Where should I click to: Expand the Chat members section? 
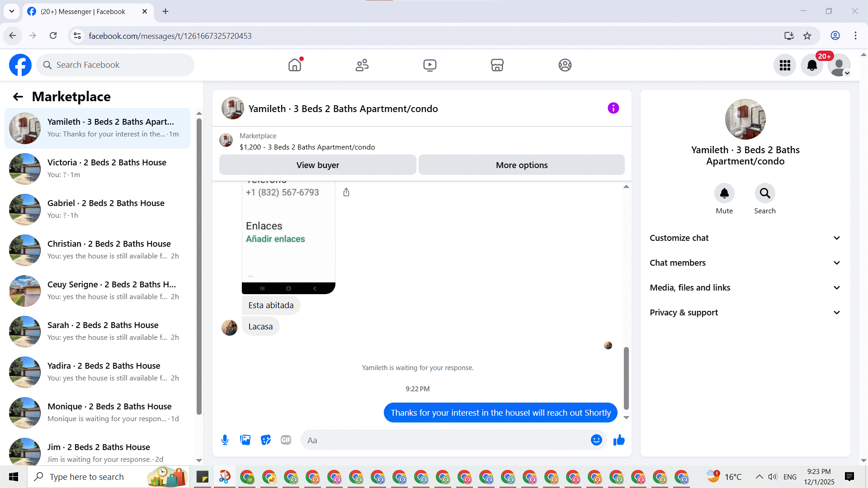[x=745, y=263]
